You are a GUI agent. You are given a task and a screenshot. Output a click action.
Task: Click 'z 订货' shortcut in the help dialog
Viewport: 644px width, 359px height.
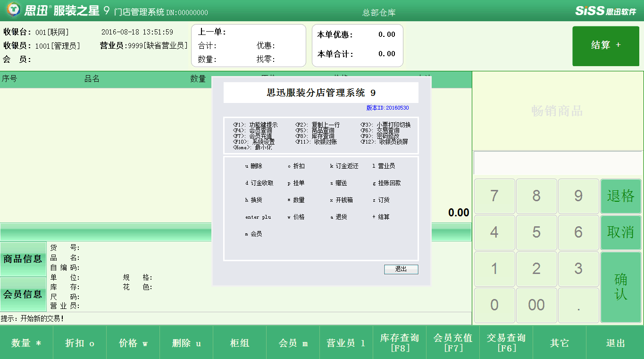[381, 200]
